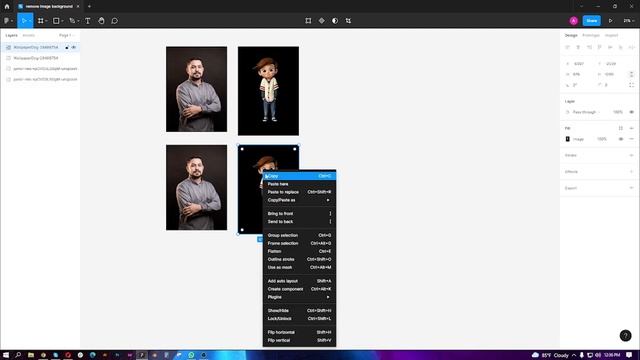Open the Pen tool dropdown arrow
The image size is (640, 360).
pos(78,21)
